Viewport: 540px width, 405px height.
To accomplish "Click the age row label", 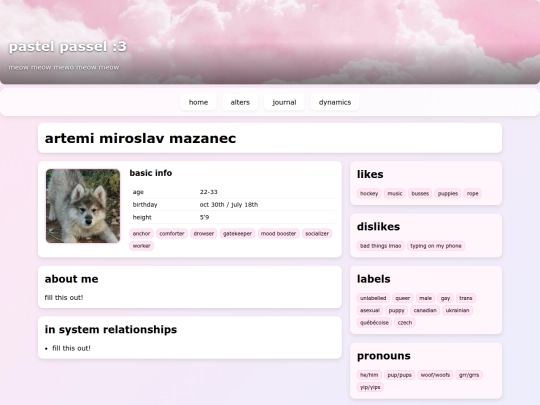I will point(138,192).
